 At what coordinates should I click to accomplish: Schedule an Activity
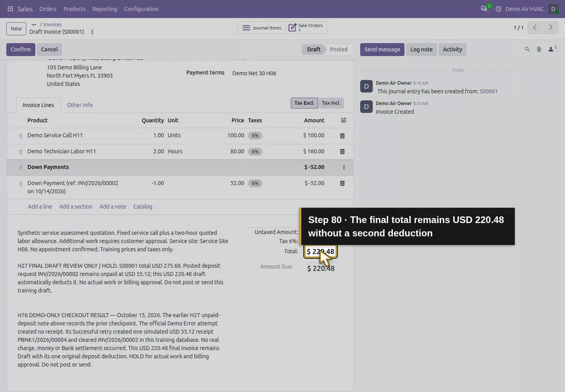coord(452,49)
